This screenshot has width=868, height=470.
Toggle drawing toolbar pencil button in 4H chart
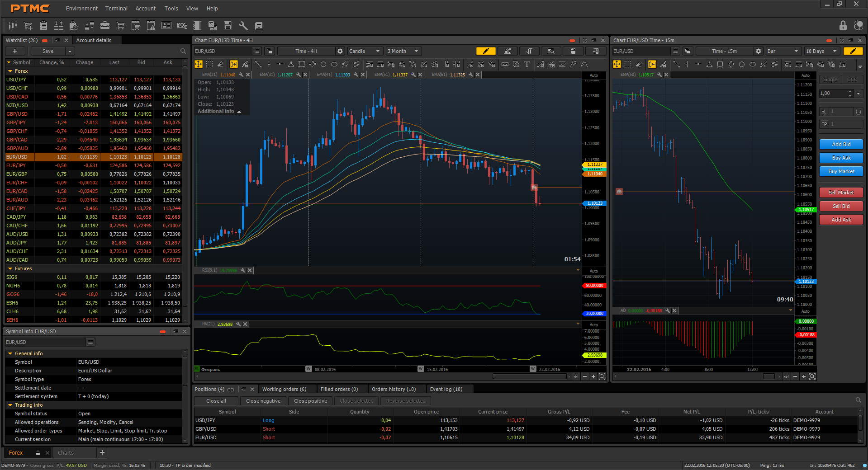[486, 51]
